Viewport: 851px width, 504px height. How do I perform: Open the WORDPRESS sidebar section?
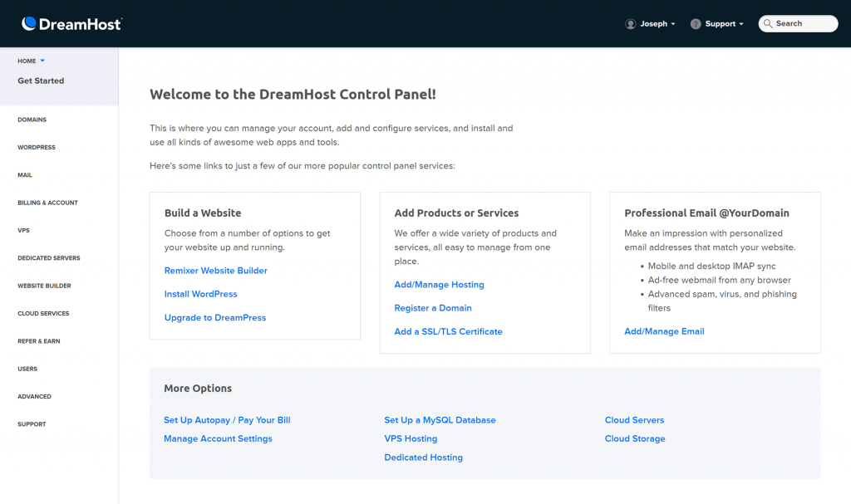pos(37,148)
